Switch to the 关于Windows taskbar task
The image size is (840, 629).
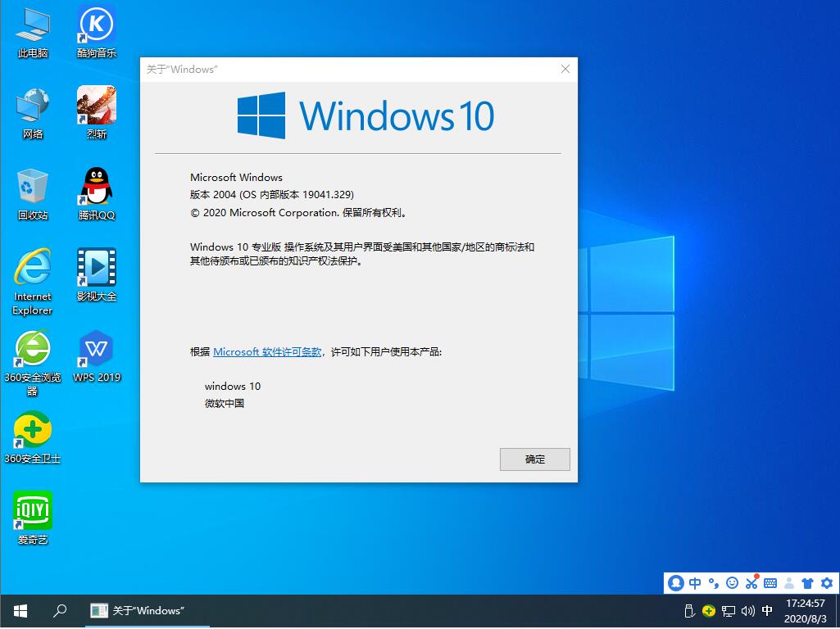(x=146, y=610)
